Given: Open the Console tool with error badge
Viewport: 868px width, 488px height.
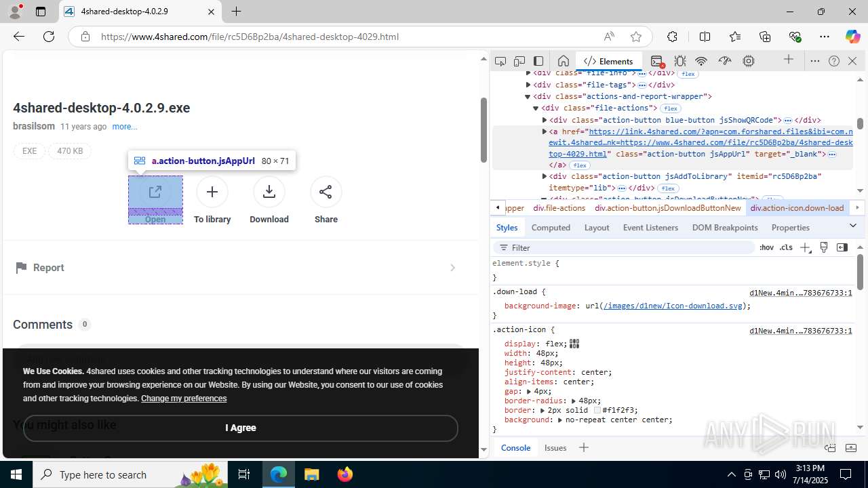Looking at the screenshot, I should point(656,61).
